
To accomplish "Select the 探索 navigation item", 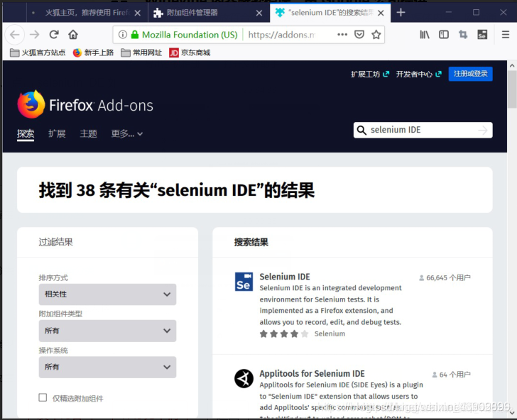I will coord(26,133).
